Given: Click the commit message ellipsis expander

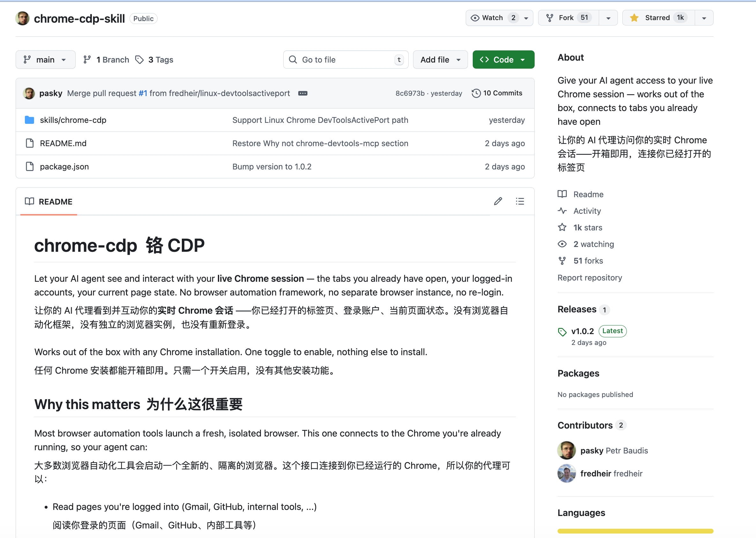Looking at the screenshot, I should coord(303,93).
